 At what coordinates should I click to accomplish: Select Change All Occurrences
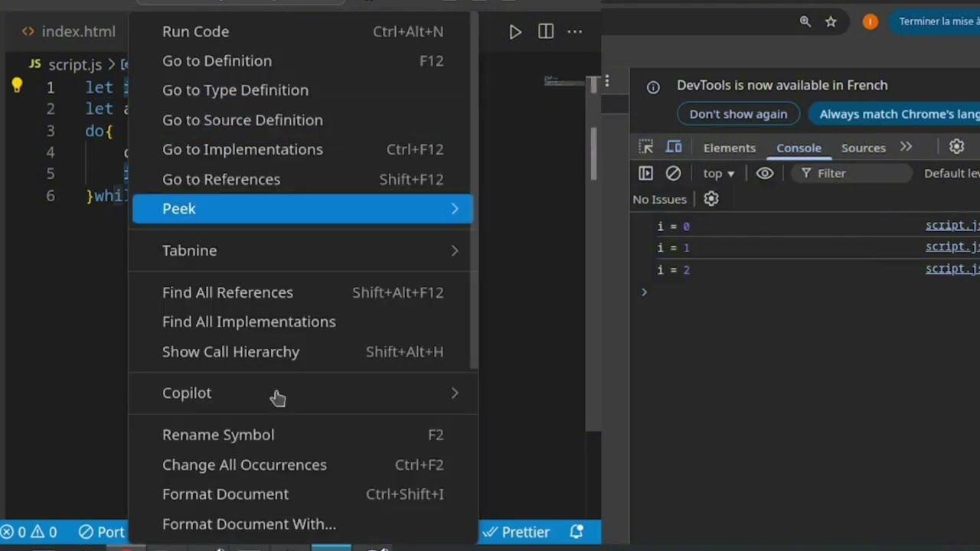[x=302, y=465]
